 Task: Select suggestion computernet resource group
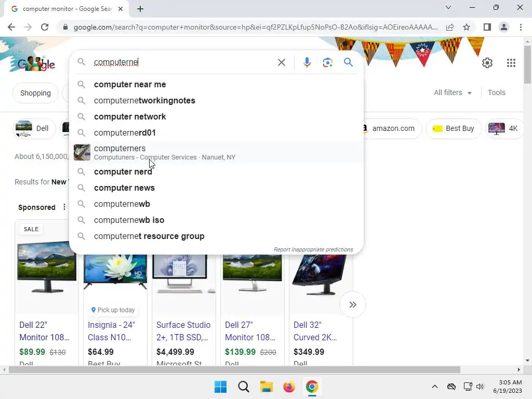(x=216, y=236)
